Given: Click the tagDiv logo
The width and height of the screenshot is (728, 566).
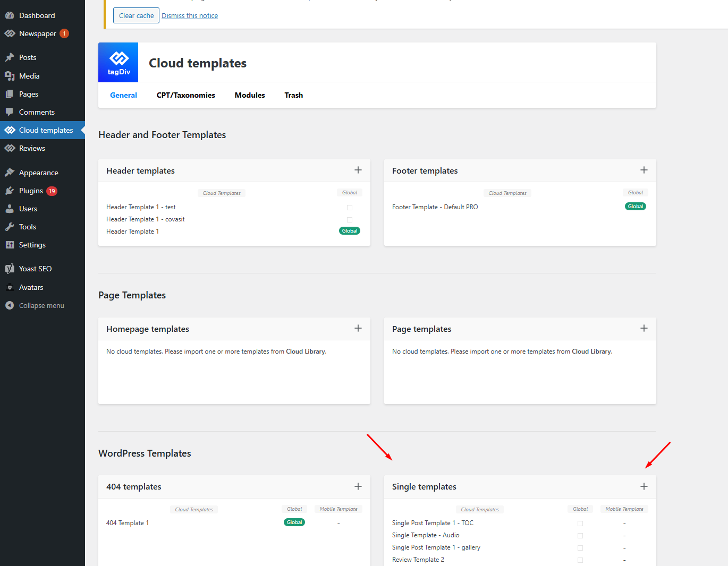Looking at the screenshot, I should click(x=118, y=63).
